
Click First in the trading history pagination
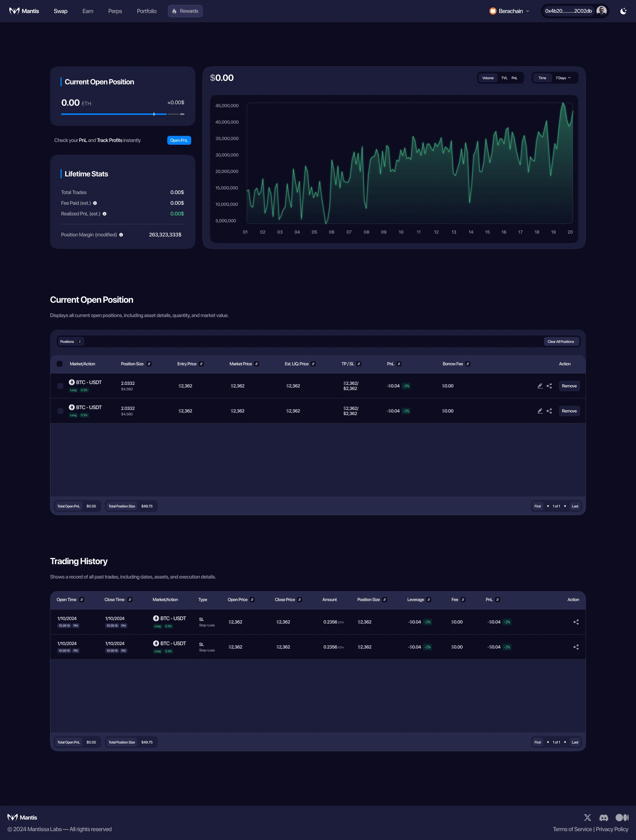pyautogui.click(x=537, y=742)
